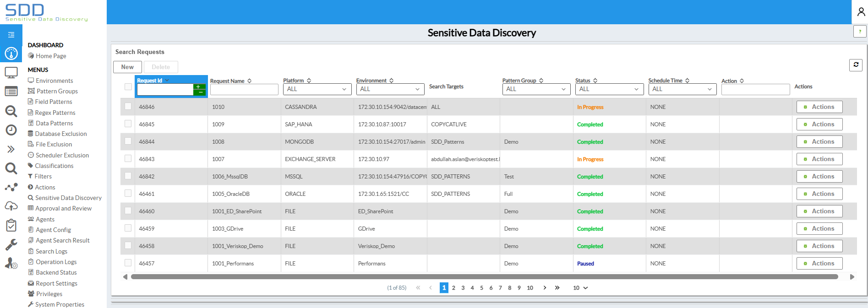Select the checkbox for request 46843
This screenshot has height=308, width=868.
(128, 158)
